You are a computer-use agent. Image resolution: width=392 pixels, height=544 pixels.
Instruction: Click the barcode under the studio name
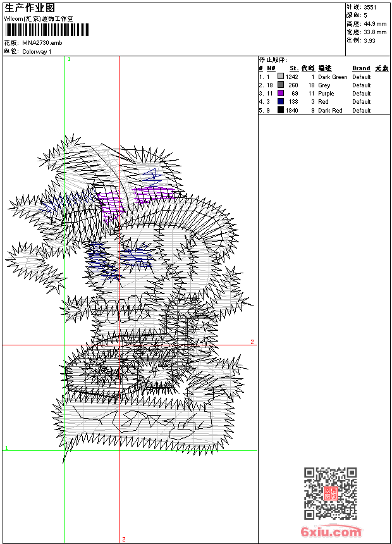(47, 30)
